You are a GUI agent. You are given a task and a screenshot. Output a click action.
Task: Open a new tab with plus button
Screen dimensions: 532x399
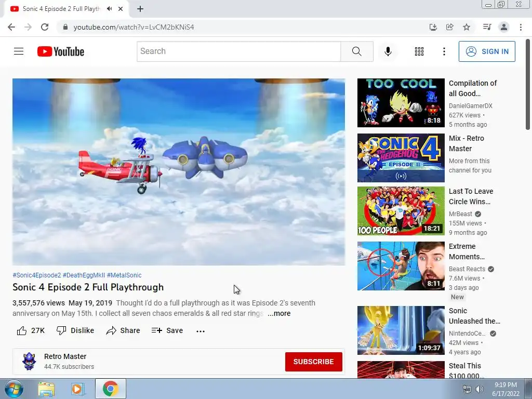click(140, 9)
